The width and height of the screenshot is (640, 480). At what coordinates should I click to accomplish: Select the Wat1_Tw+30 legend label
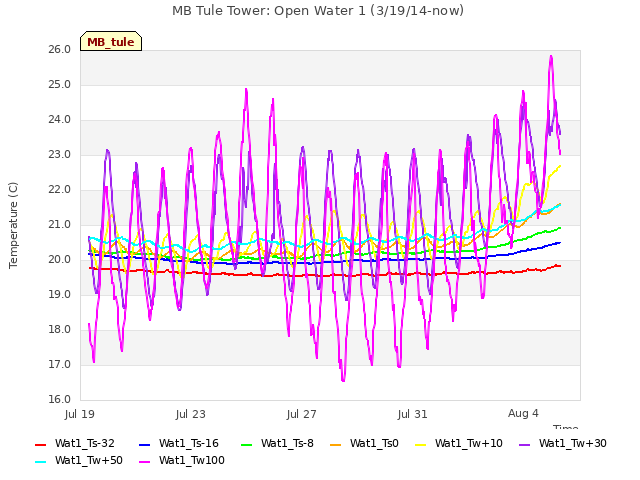tap(573, 444)
